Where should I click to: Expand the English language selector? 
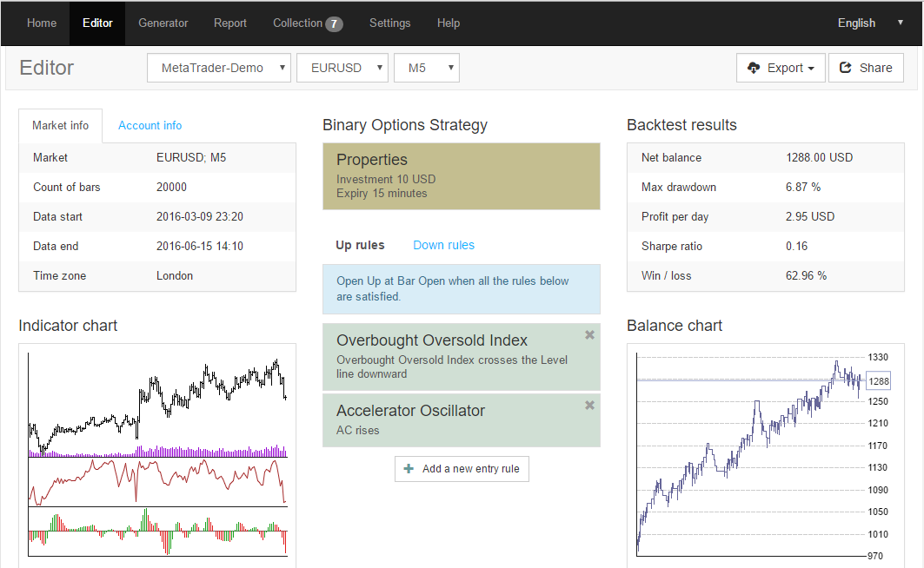pyautogui.click(x=869, y=23)
